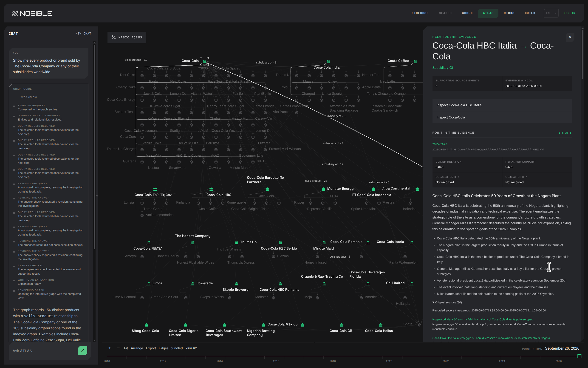Click the Coca-Cola FEMSA node icon
588x368 pixels.
point(149,243)
